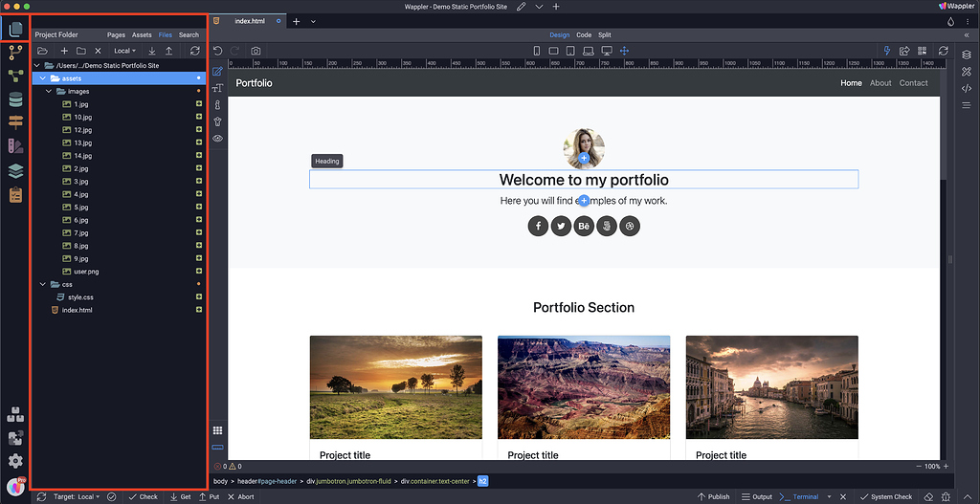
Task: Collapse the project root folder
Action: (37, 66)
